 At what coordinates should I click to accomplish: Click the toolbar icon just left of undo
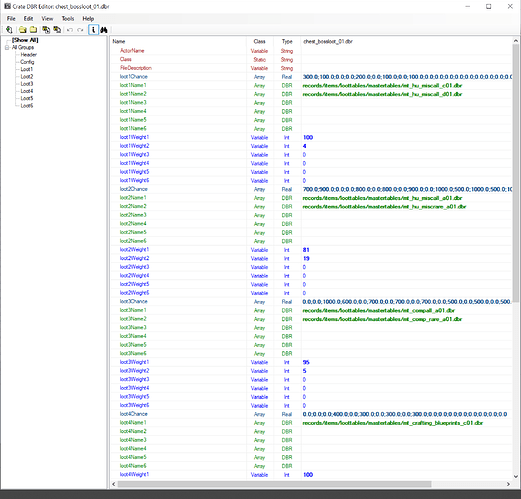[57, 30]
